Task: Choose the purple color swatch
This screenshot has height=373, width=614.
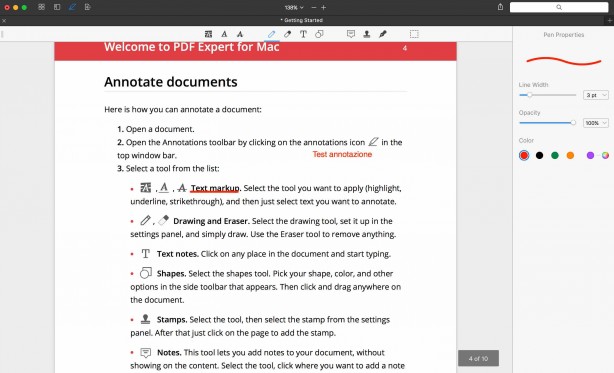Action: [591, 155]
